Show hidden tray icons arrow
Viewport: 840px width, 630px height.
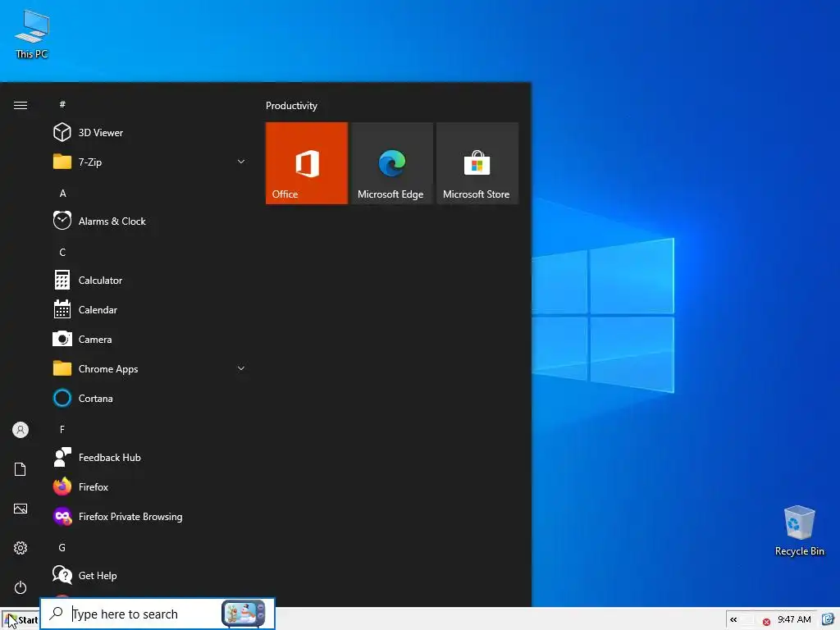pos(733,619)
